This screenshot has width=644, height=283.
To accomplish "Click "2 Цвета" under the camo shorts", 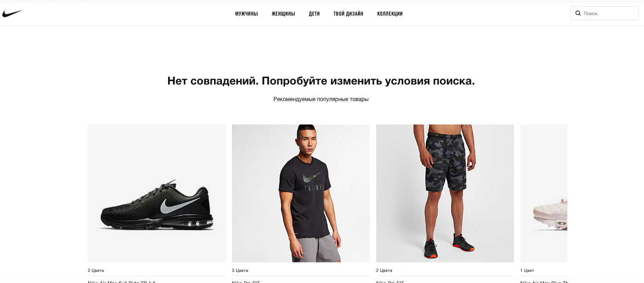I will [384, 271].
